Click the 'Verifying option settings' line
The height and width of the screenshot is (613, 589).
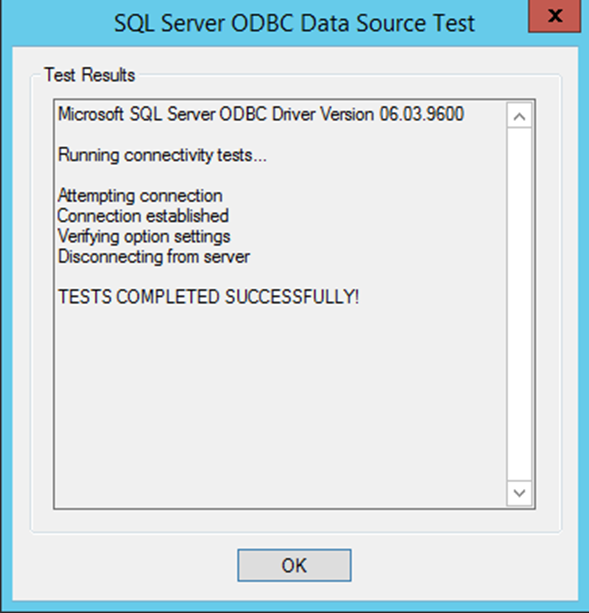[x=144, y=237]
